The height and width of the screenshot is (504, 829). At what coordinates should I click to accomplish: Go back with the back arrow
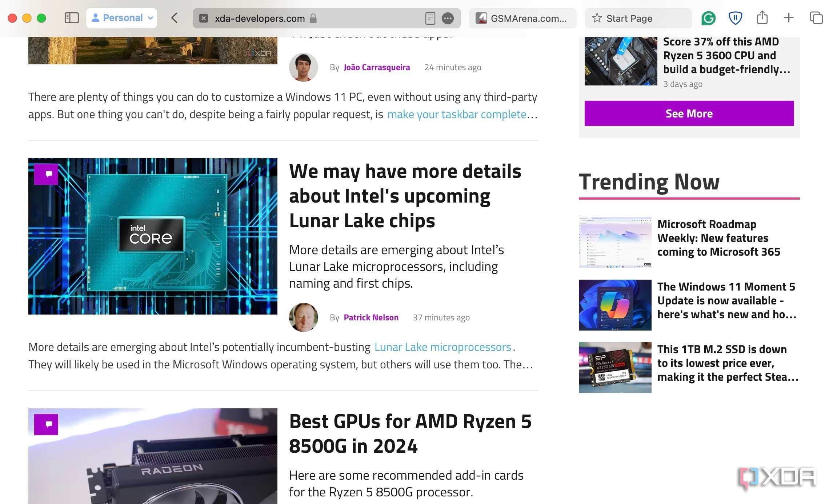(175, 18)
